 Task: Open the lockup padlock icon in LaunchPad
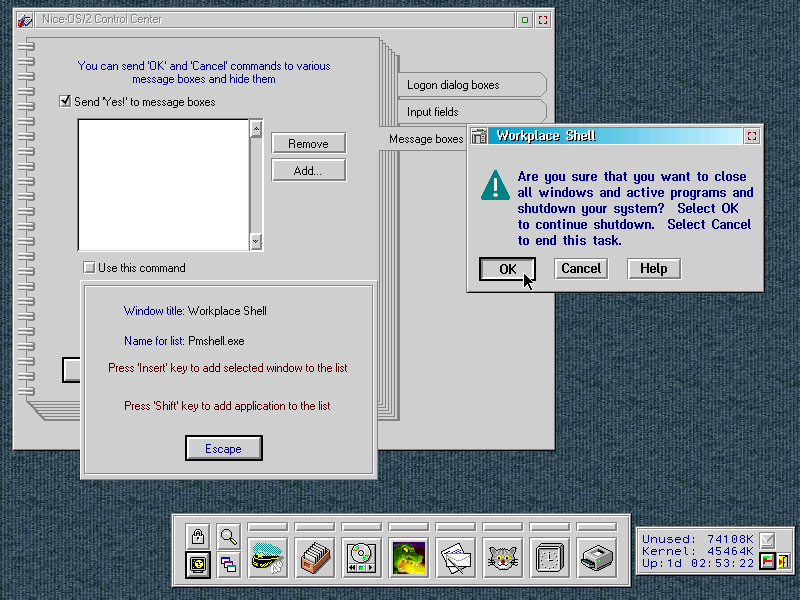198,536
